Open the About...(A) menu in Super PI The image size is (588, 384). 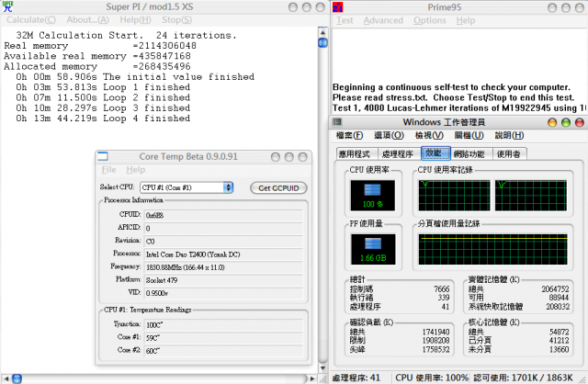pos(88,20)
